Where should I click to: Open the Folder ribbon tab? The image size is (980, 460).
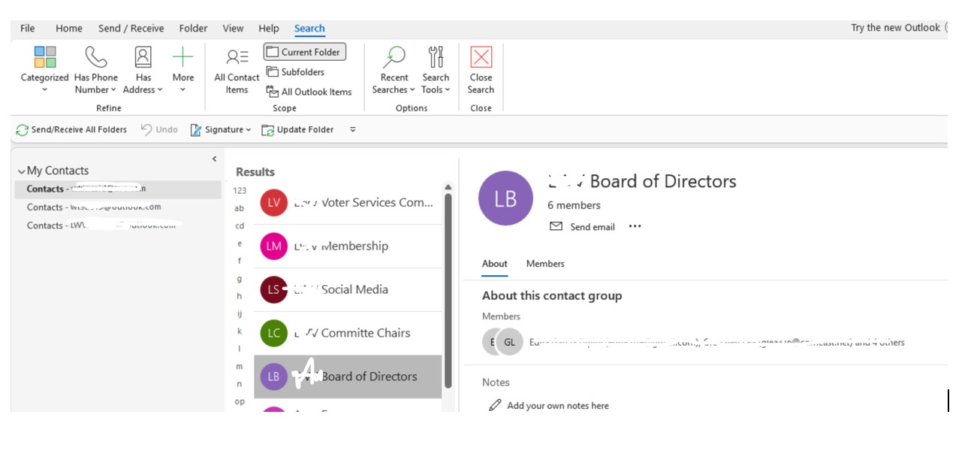click(193, 29)
